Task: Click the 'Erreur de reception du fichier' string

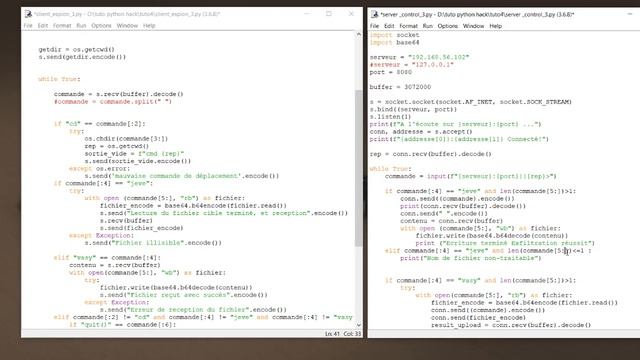Action: (188, 309)
